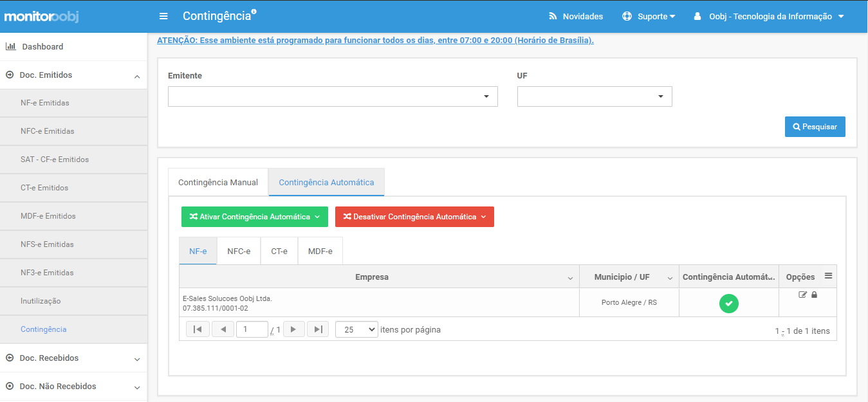
Task: Open Municipio / UF column filter chevron
Action: (670, 278)
